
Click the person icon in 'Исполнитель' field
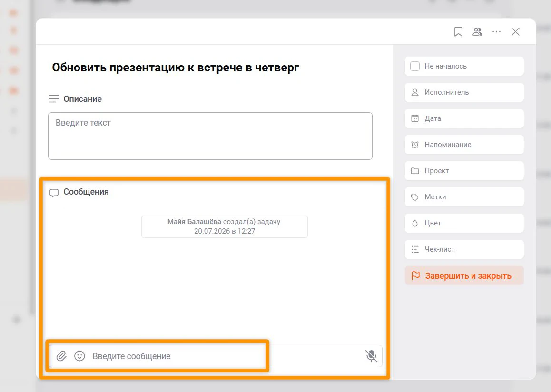[415, 92]
